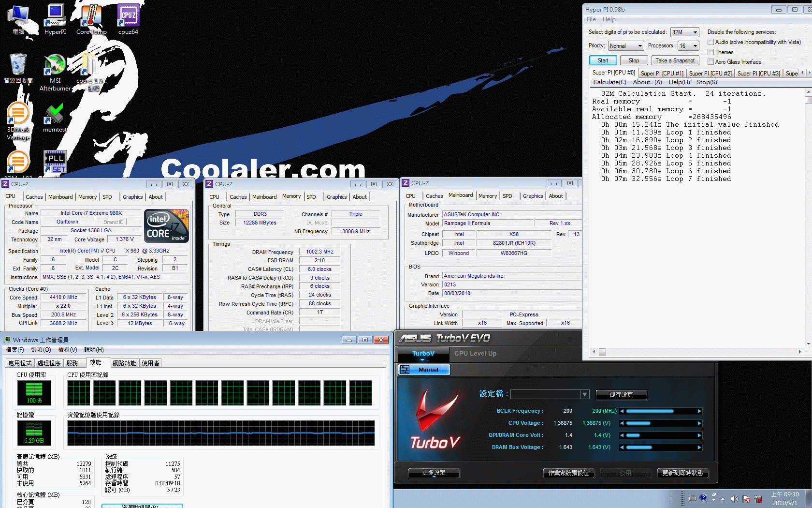Screen dimensions: 812x508
Task: Open the Priority Normal dropdown
Action: pos(626,46)
